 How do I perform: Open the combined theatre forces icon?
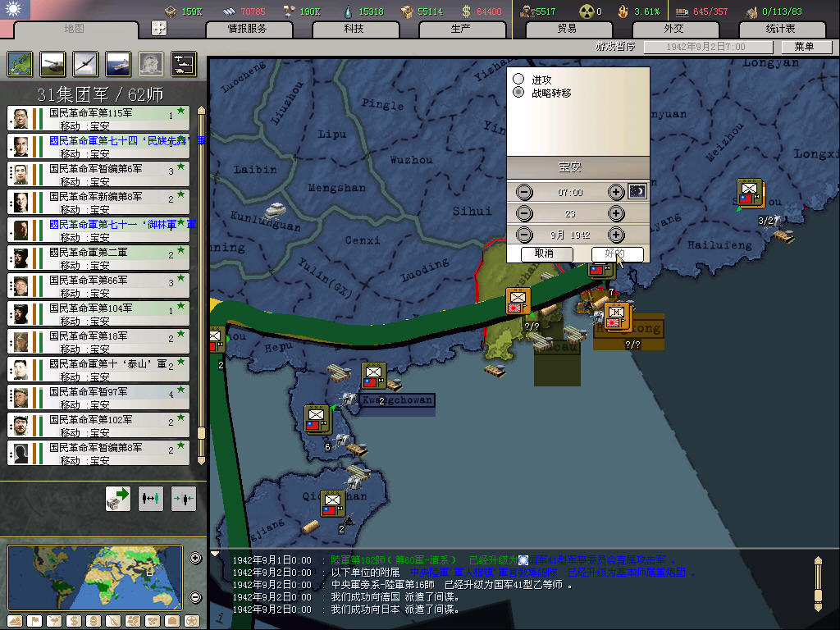184,64
